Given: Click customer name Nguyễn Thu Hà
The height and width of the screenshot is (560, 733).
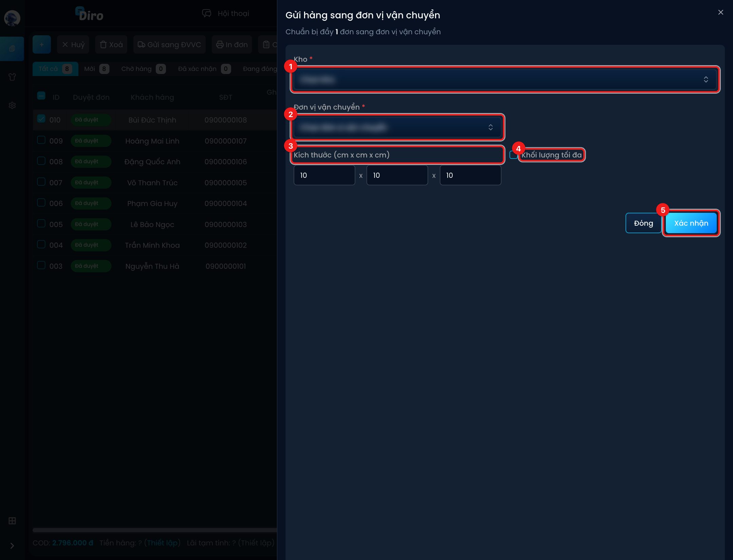Looking at the screenshot, I should click(x=152, y=266).
